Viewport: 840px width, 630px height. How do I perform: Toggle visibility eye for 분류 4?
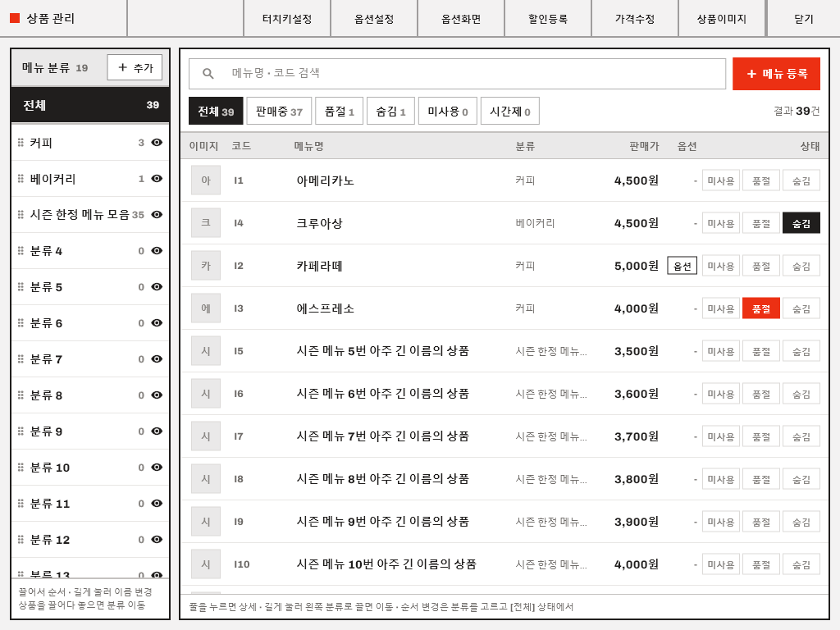[x=157, y=251]
